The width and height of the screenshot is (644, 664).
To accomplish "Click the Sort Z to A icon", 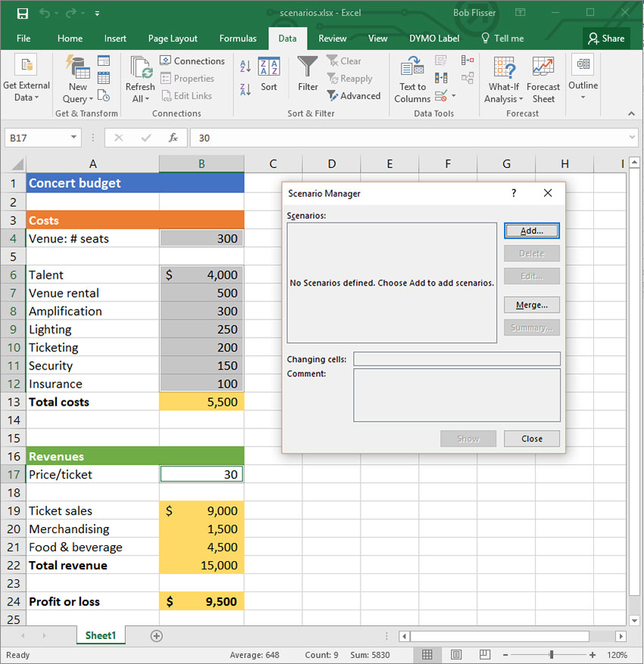I will (245, 89).
